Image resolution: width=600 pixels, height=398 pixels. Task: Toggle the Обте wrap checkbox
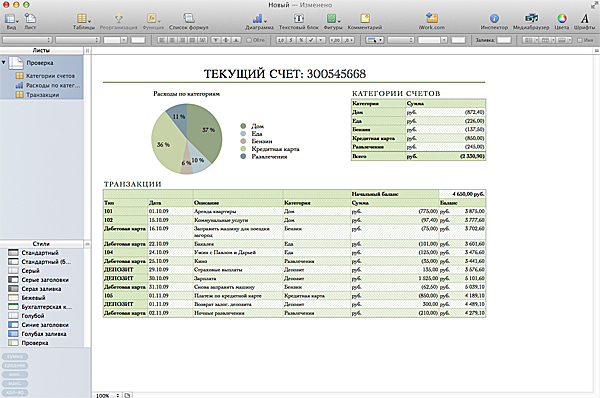(249, 40)
